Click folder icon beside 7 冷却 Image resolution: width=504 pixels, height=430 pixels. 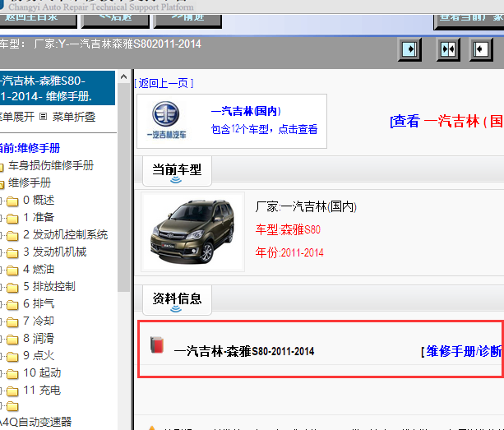tap(12, 322)
